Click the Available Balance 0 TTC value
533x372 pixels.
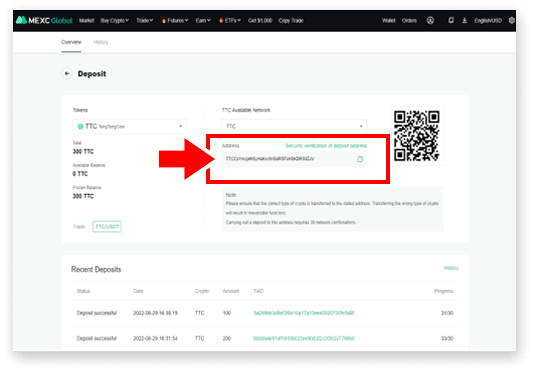(80, 174)
